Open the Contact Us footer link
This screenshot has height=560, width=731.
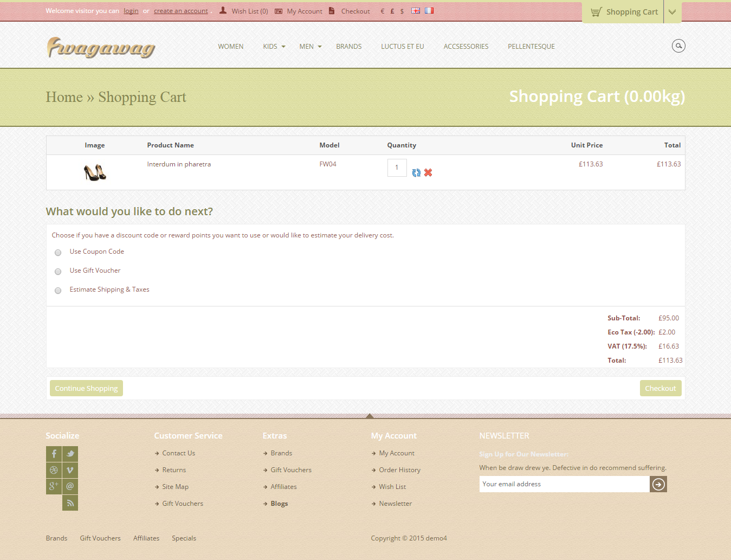coord(179,453)
